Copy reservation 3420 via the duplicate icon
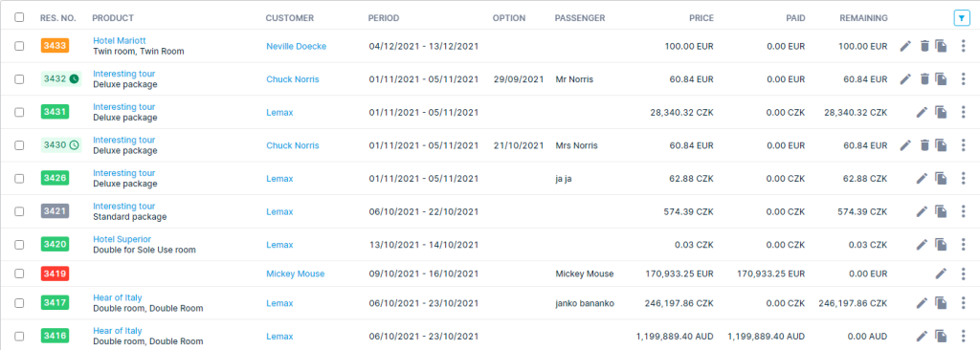Image resolution: width=980 pixels, height=350 pixels. pos(942,245)
